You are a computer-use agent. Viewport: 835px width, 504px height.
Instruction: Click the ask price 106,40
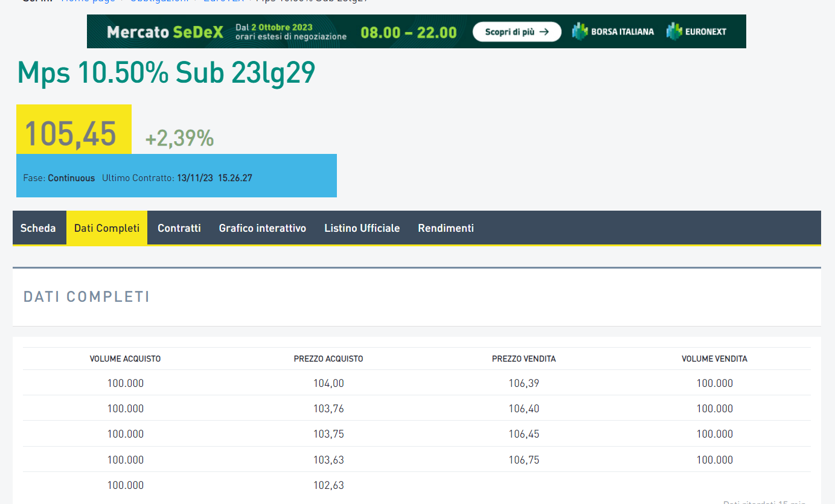click(x=524, y=409)
